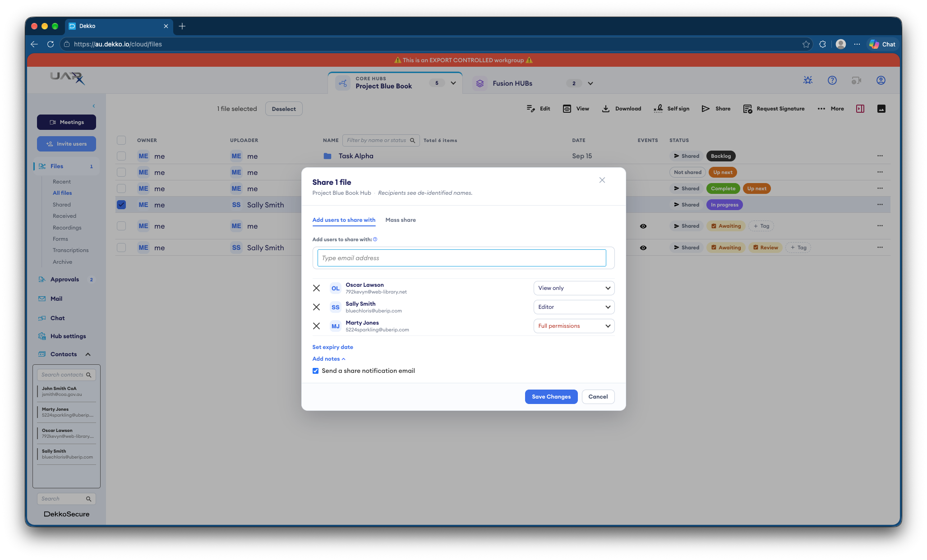This screenshot has width=927, height=560.
Task: Click search icon in contacts search box
Action: [x=89, y=375]
